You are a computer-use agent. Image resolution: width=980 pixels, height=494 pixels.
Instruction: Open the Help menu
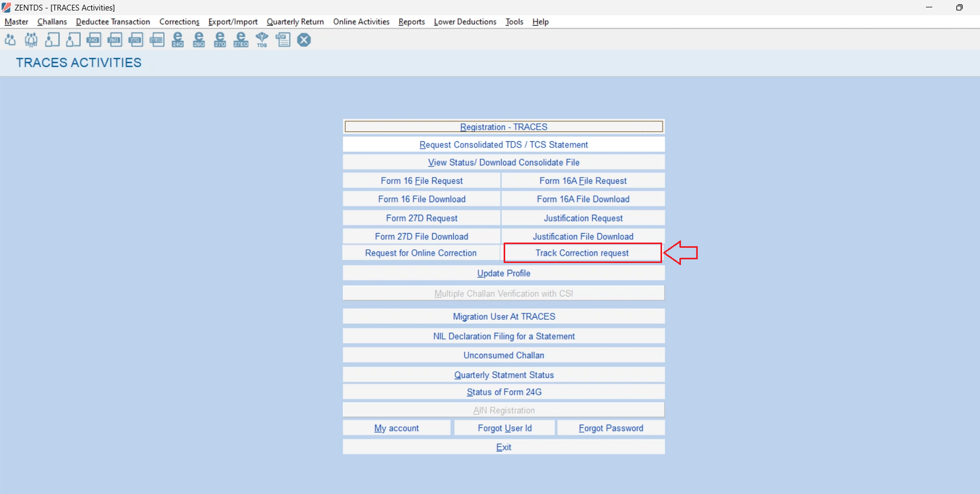540,22
